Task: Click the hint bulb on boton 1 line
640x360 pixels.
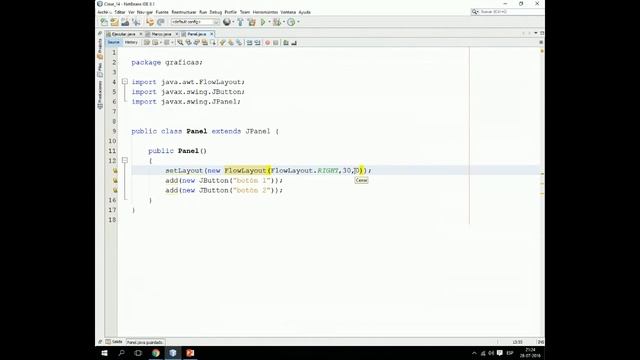Action: coord(115,180)
